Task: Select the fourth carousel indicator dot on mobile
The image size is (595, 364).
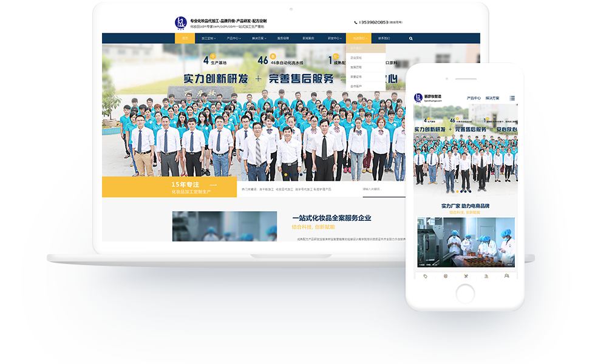Action: 470,192
